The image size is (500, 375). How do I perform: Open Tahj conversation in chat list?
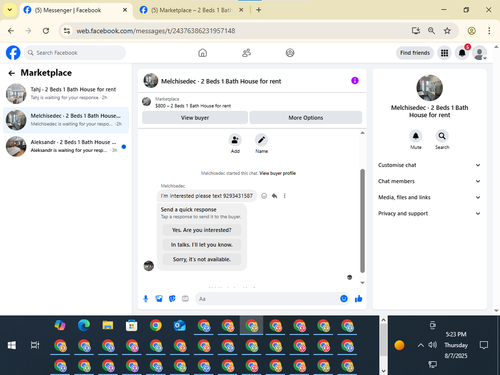66,93
